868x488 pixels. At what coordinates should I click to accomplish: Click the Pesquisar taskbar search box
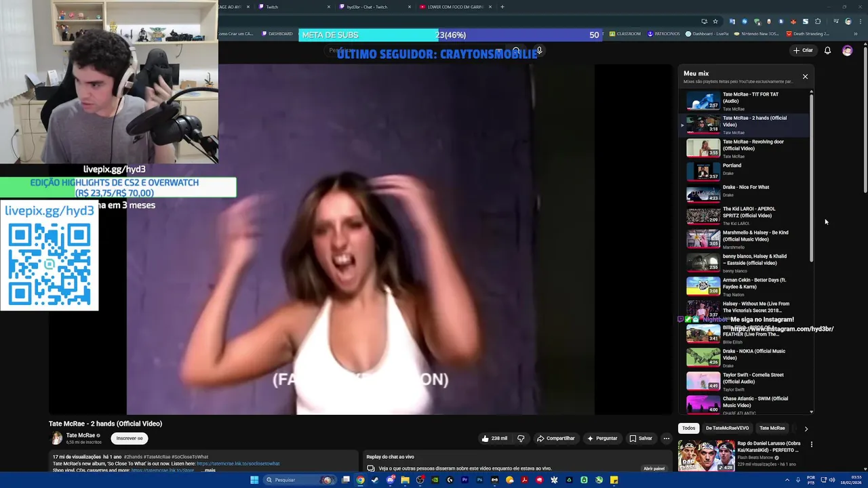pos(300,480)
